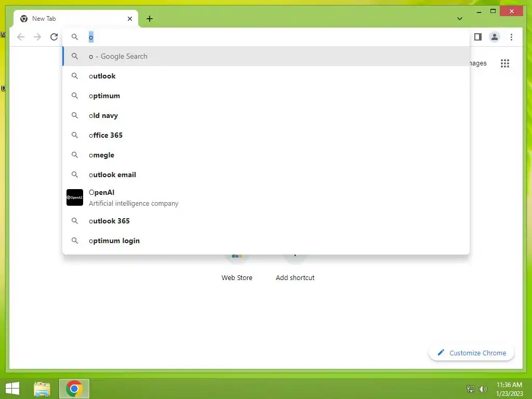Choose 'o - Google Search' suggestion
532x399 pixels.
[267, 56]
